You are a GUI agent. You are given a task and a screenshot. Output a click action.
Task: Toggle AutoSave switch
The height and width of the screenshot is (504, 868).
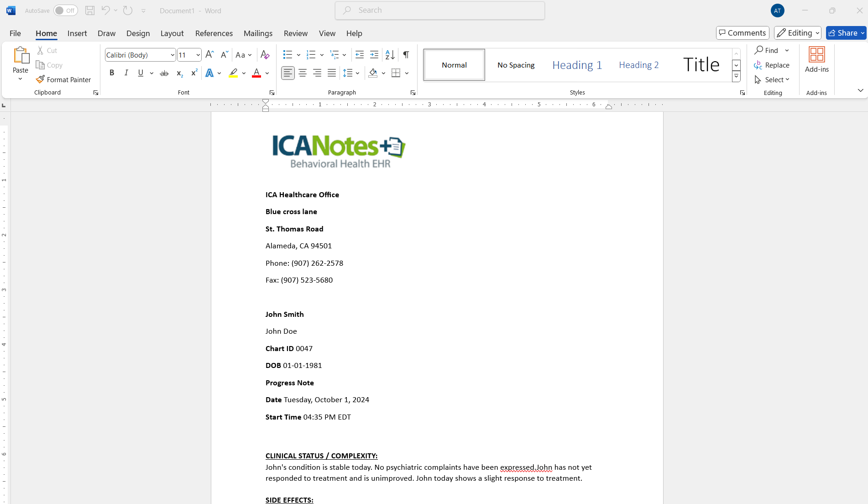click(x=66, y=10)
